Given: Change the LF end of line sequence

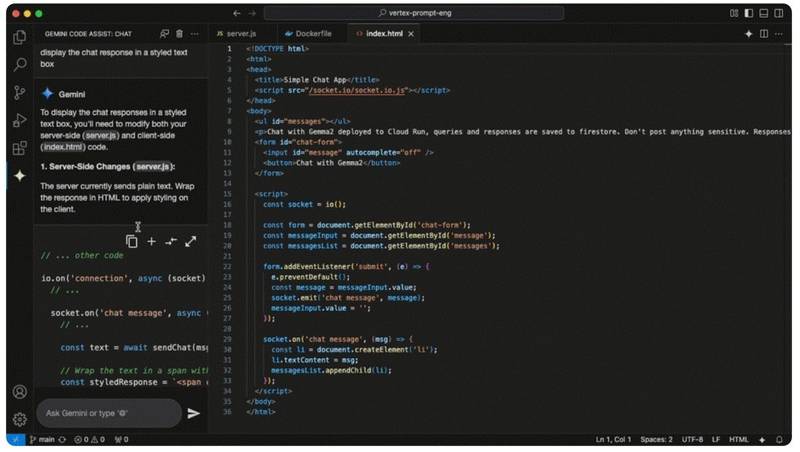Looking at the screenshot, I should tap(716, 440).
